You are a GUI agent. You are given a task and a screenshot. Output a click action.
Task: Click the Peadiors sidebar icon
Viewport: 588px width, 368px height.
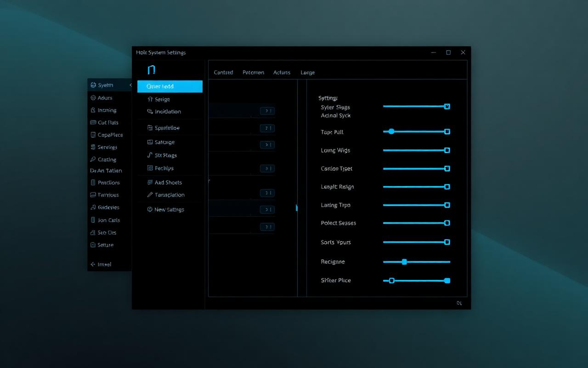tap(93, 183)
